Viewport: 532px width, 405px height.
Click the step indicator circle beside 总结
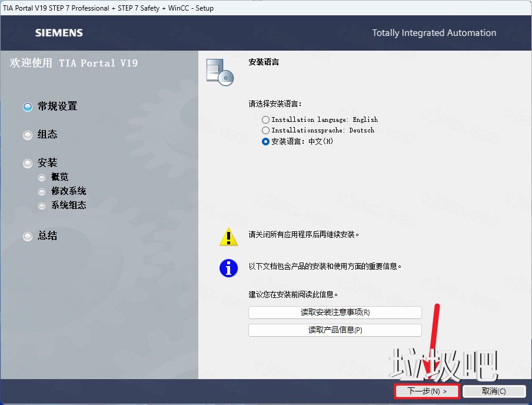click(27, 236)
